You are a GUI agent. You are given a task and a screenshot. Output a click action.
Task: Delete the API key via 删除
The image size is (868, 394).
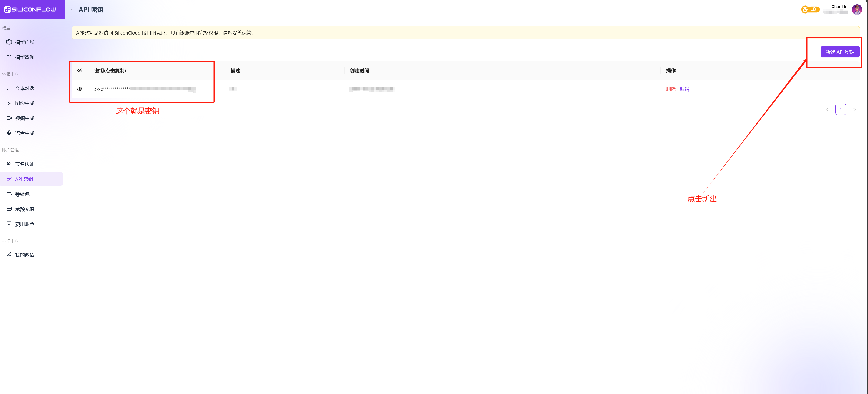(x=671, y=89)
